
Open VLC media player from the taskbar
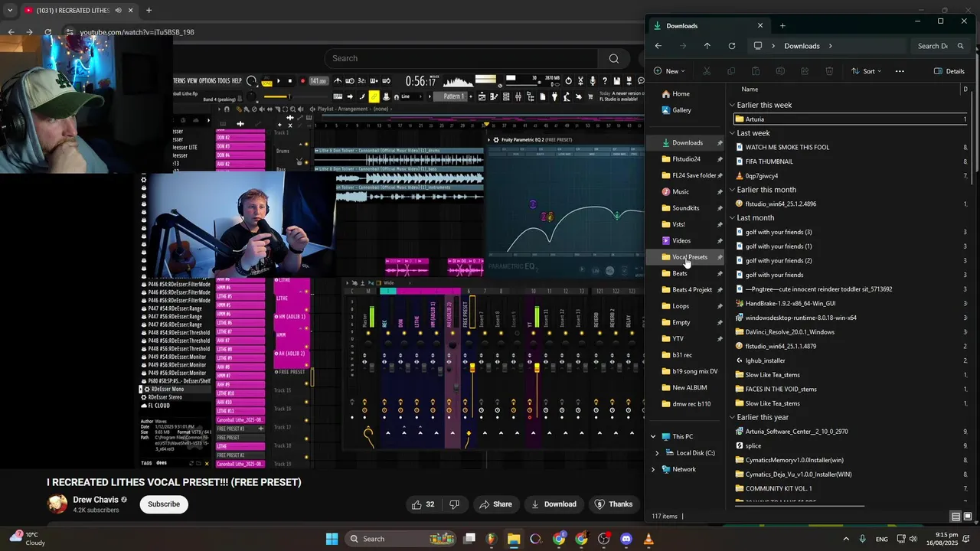click(x=648, y=539)
